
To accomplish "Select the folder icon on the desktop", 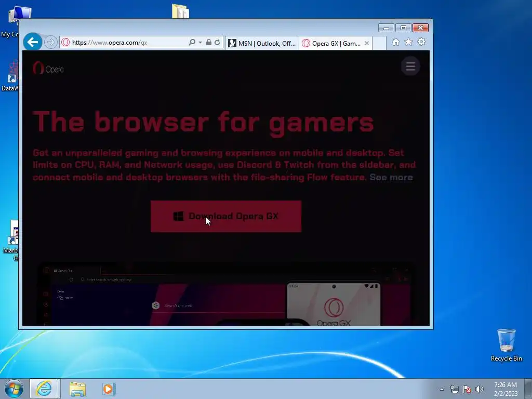I will [180, 11].
